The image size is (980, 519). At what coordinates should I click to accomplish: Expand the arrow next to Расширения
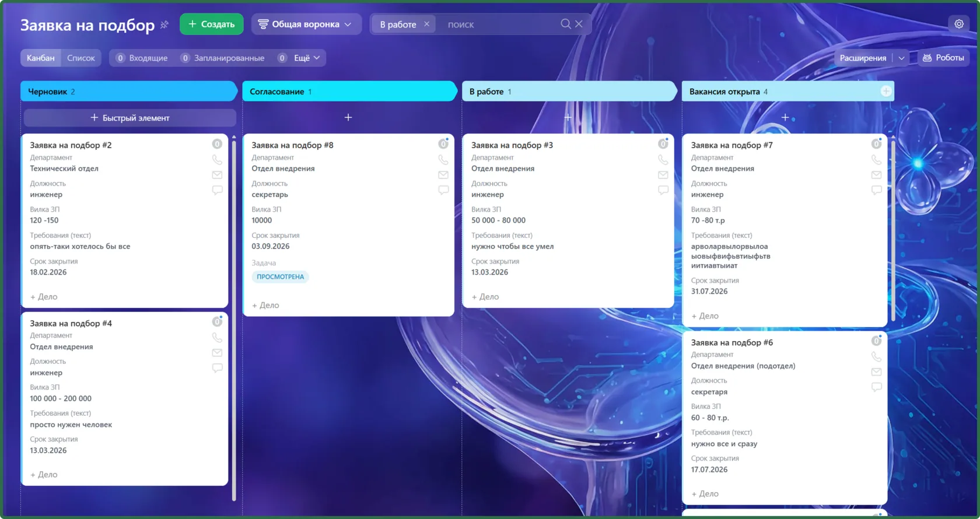(x=902, y=58)
